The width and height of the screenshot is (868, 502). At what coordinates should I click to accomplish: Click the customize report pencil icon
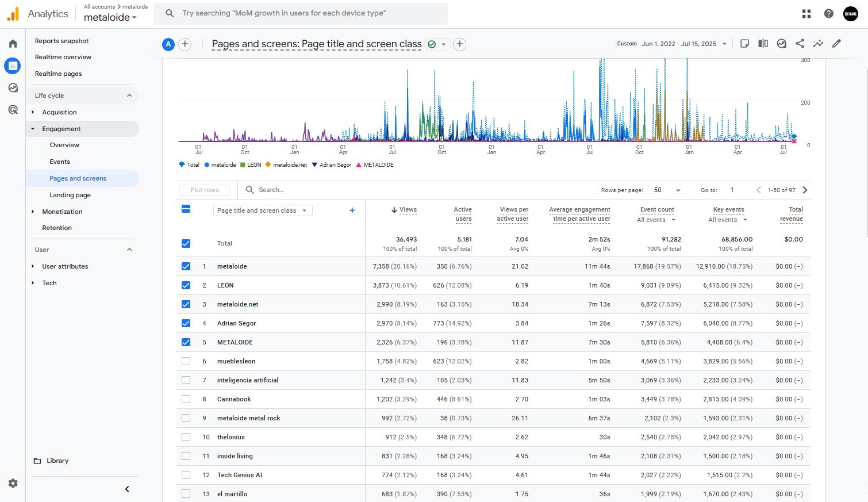pyautogui.click(x=836, y=44)
